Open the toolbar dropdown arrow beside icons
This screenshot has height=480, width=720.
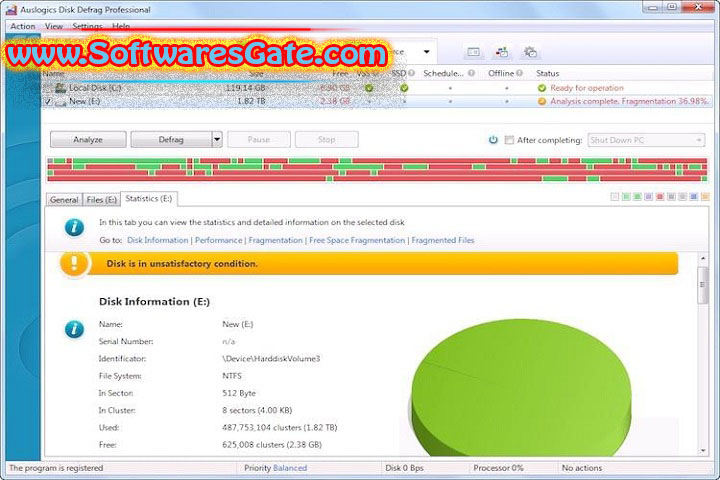point(427,51)
